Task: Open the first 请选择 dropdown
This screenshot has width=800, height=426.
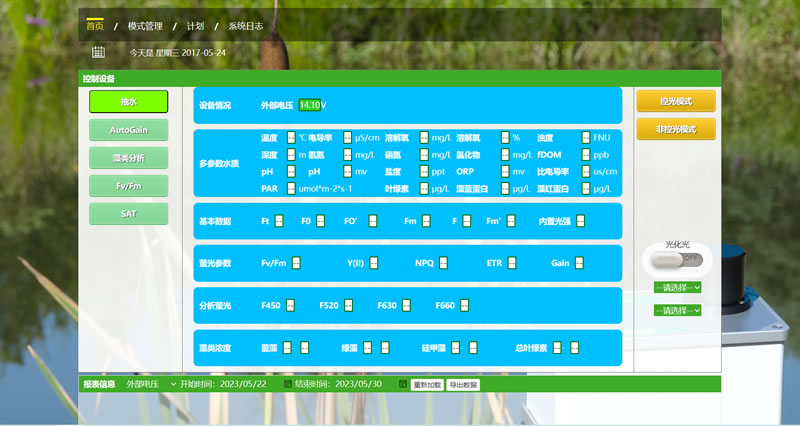Action: tap(677, 287)
